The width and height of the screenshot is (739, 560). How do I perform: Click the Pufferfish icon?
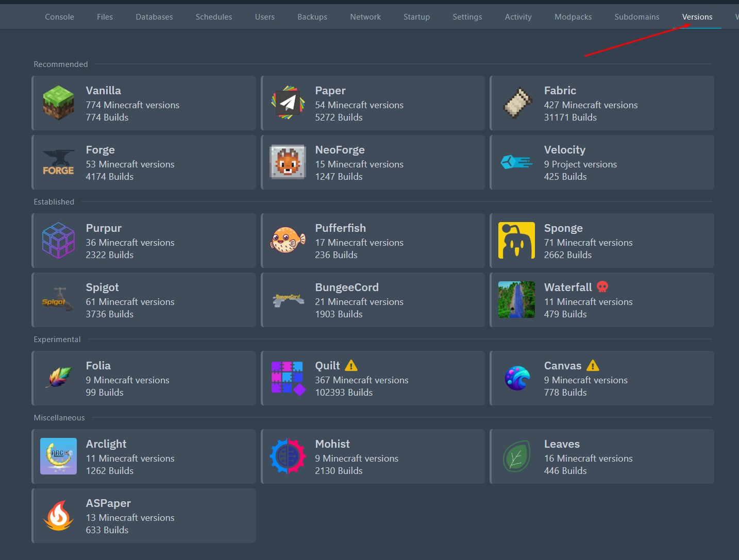(x=288, y=241)
